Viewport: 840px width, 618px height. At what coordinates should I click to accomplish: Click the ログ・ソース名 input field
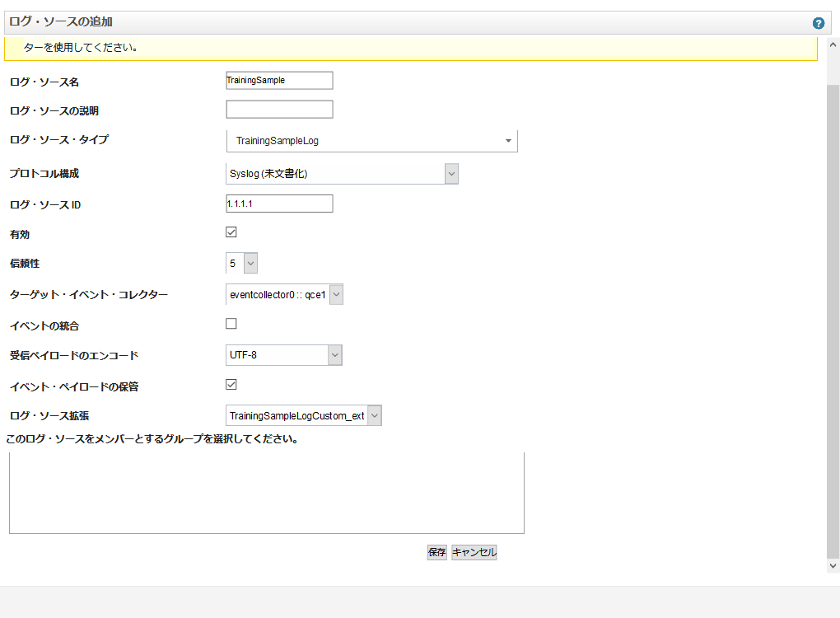tap(279, 81)
